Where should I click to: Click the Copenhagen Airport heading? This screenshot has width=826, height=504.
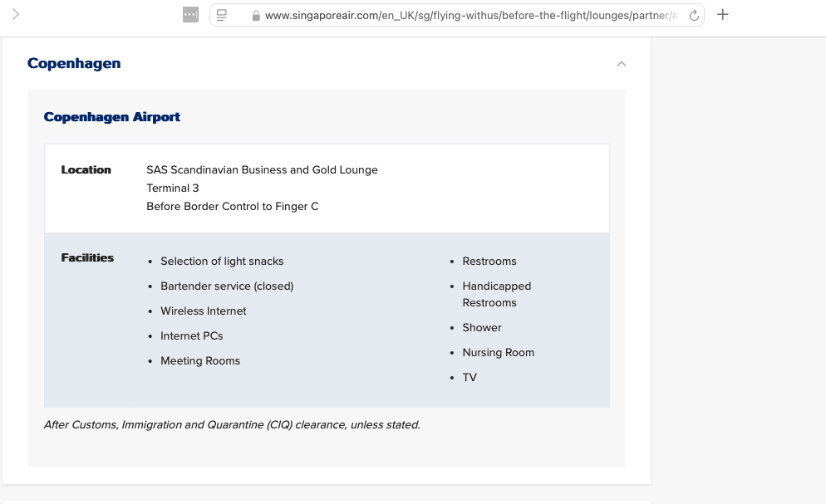112,117
